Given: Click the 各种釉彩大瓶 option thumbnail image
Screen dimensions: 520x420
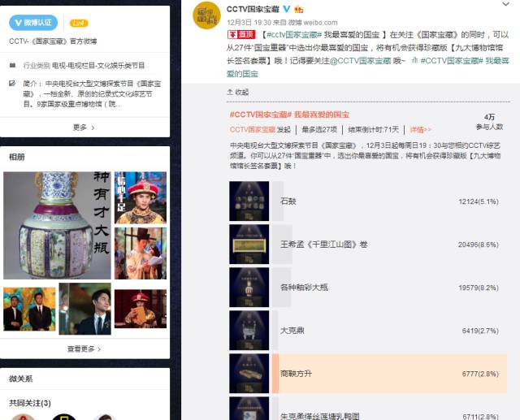Looking at the screenshot, I should pos(249,288).
